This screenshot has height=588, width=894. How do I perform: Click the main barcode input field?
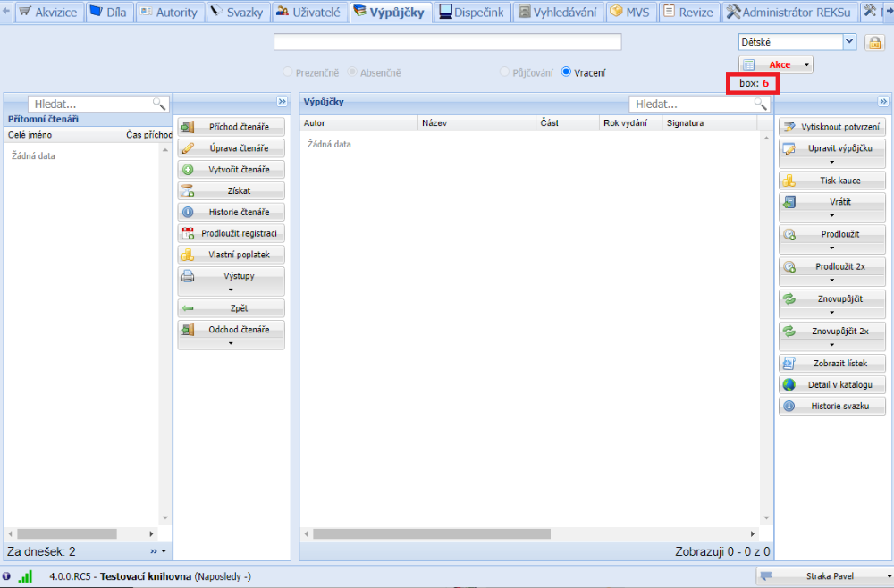(447, 42)
